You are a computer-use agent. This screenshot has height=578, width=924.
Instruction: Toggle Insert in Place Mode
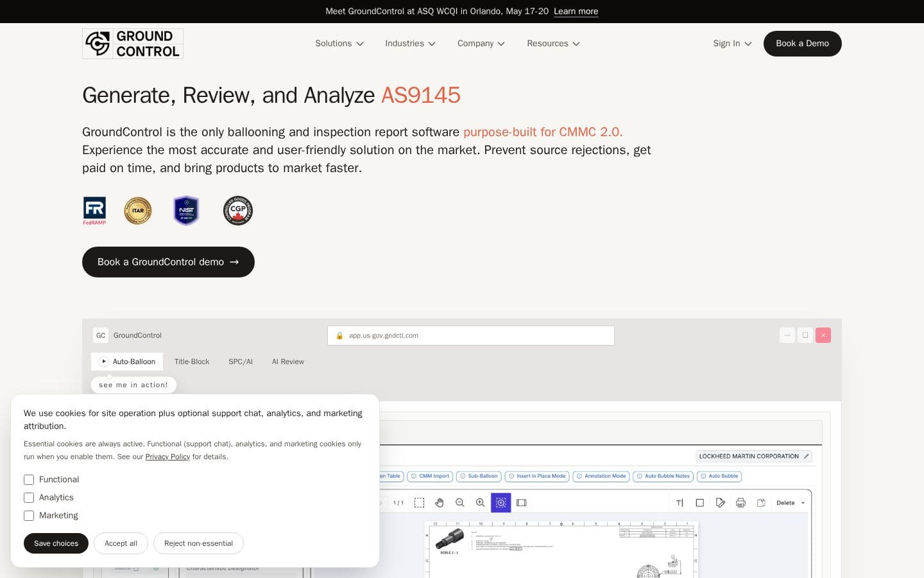(537, 477)
